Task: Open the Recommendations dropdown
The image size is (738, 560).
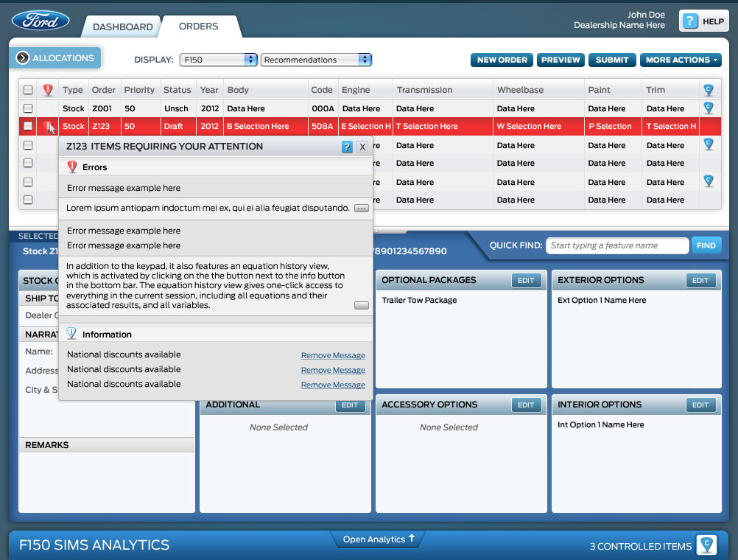Action: tap(316, 60)
